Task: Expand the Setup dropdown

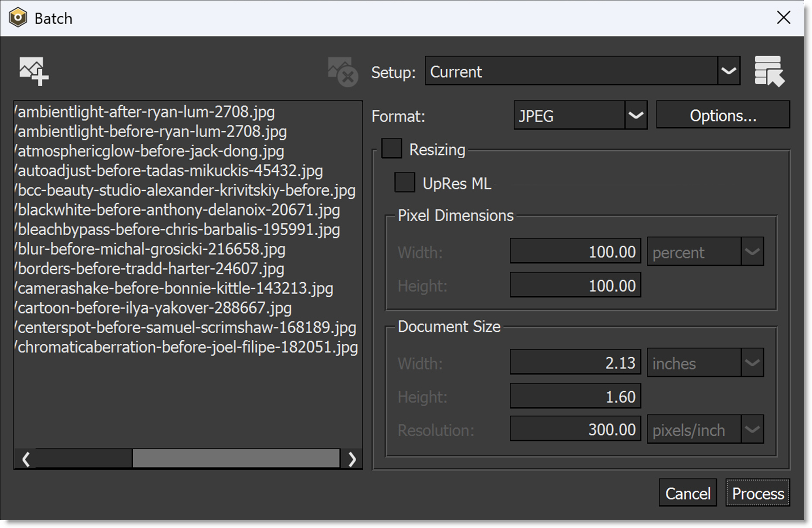Action: coord(728,71)
